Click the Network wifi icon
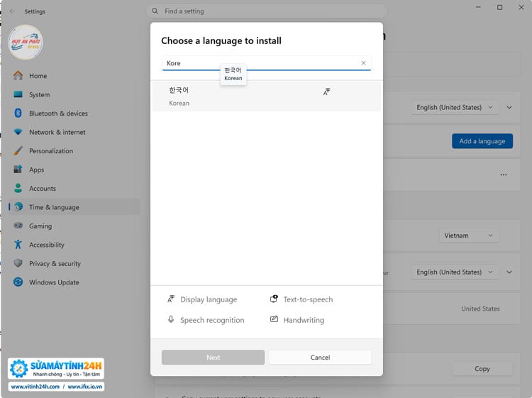Viewport: 532px width, 398px height. click(18, 132)
